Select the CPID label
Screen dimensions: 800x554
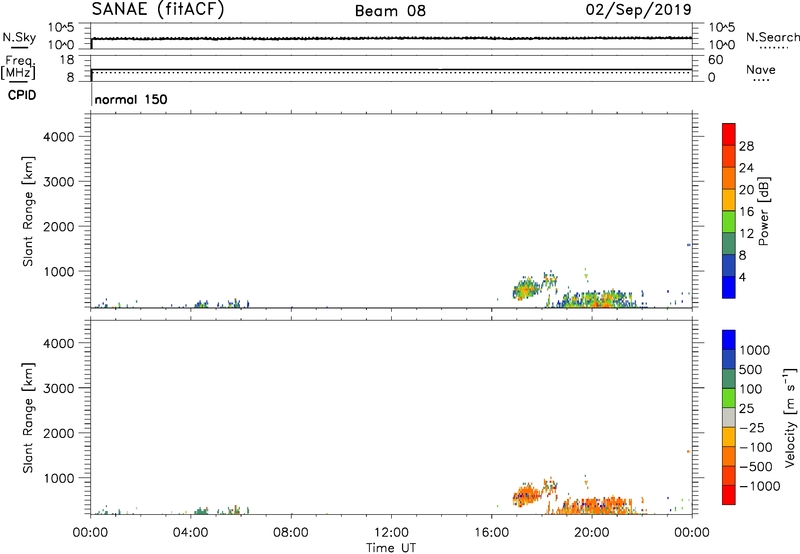[22, 95]
